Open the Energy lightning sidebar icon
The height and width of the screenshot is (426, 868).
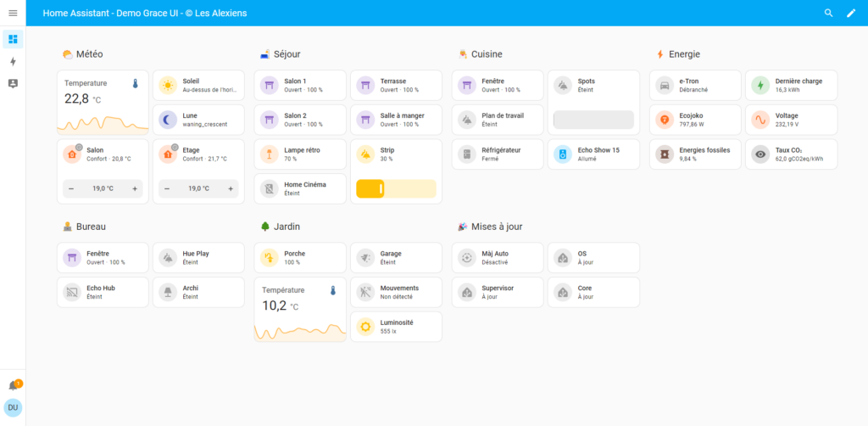pyautogui.click(x=13, y=61)
